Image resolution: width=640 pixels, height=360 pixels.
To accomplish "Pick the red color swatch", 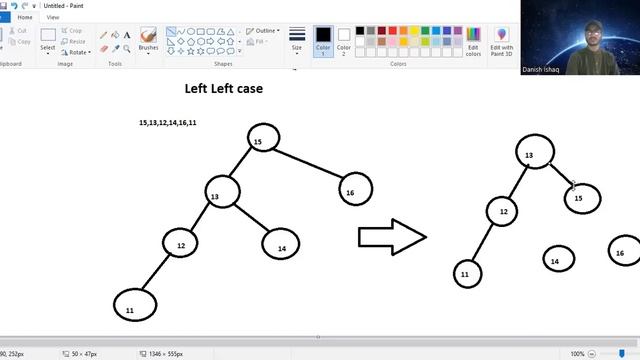I will click(393, 31).
